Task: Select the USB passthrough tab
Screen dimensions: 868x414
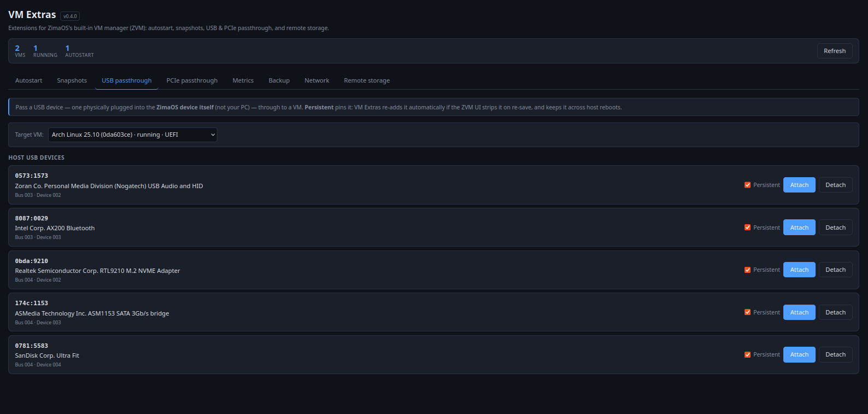Action: point(127,80)
